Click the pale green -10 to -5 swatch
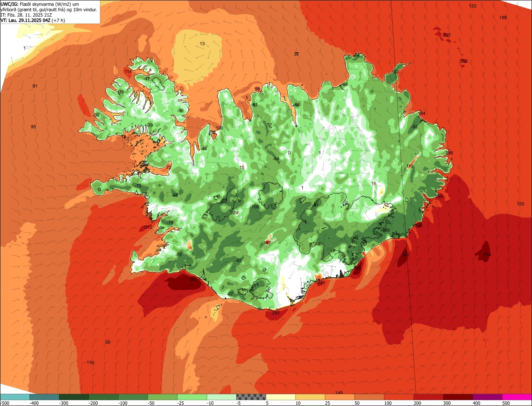 tap(222, 397)
